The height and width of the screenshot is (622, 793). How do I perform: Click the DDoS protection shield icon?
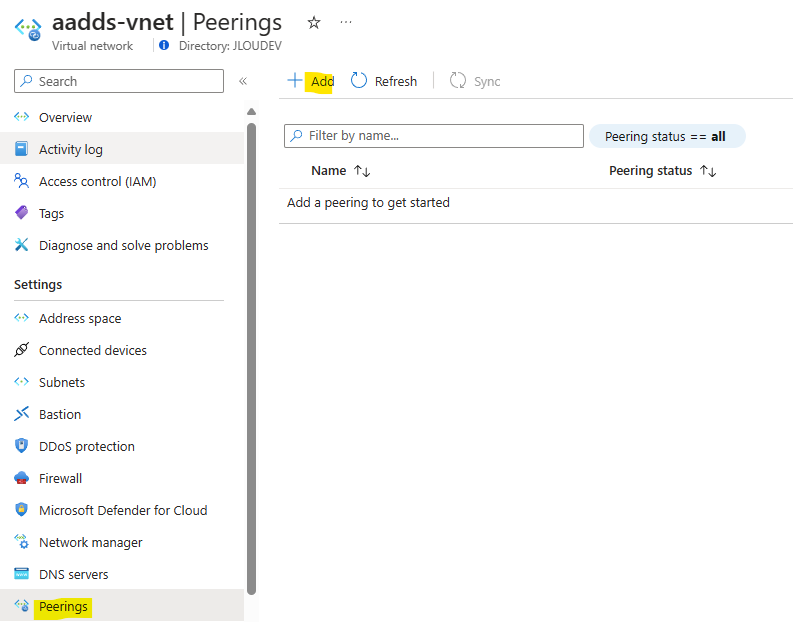coord(21,446)
